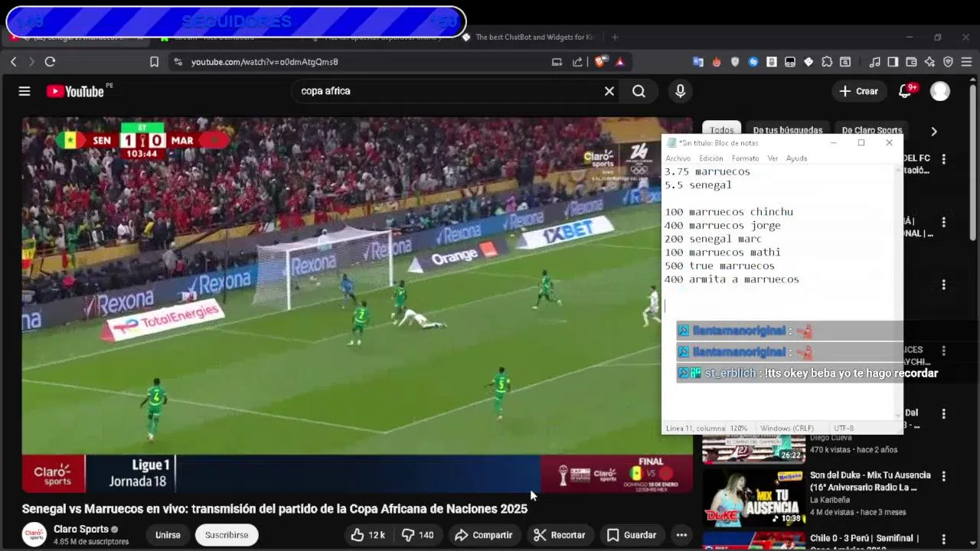Bookmark this page with the bookmark icon

tap(154, 62)
